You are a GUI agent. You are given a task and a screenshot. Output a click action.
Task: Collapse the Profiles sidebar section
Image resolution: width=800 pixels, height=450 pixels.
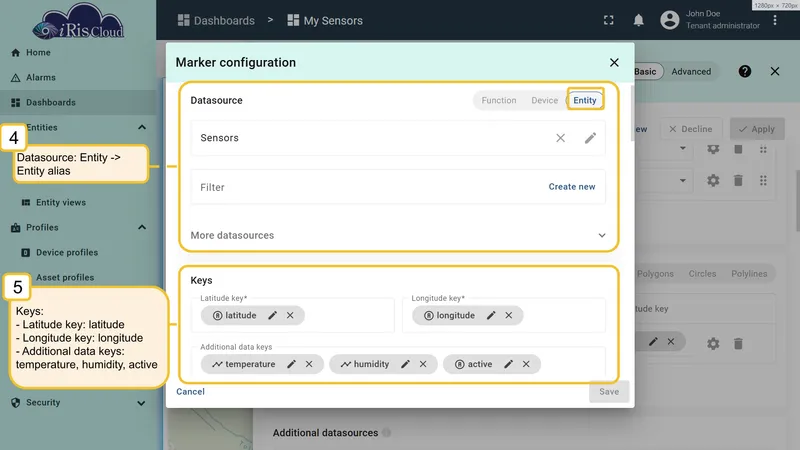point(142,227)
